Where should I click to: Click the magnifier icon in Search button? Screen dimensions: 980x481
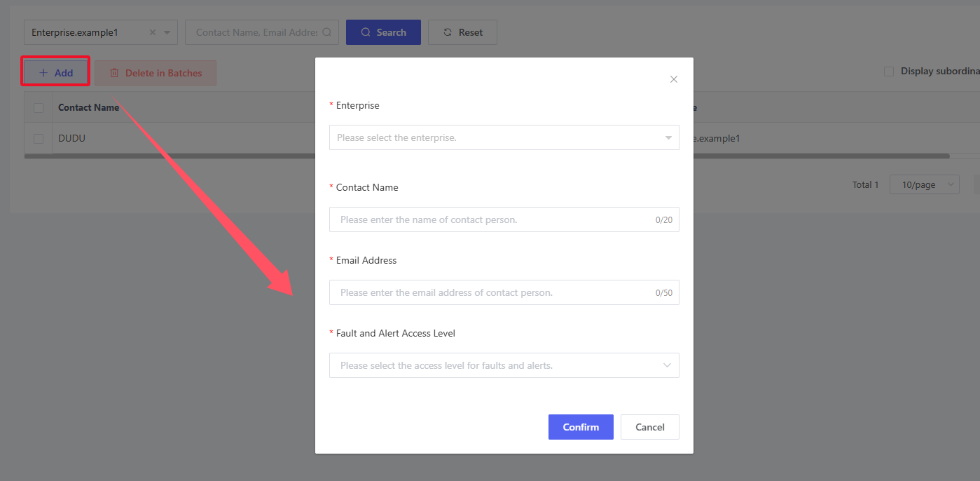(x=366, y=32)
